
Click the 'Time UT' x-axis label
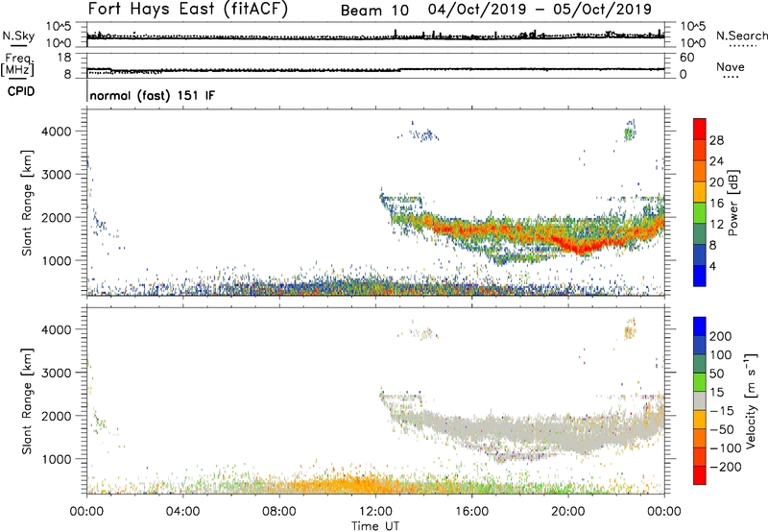(375, 526)
